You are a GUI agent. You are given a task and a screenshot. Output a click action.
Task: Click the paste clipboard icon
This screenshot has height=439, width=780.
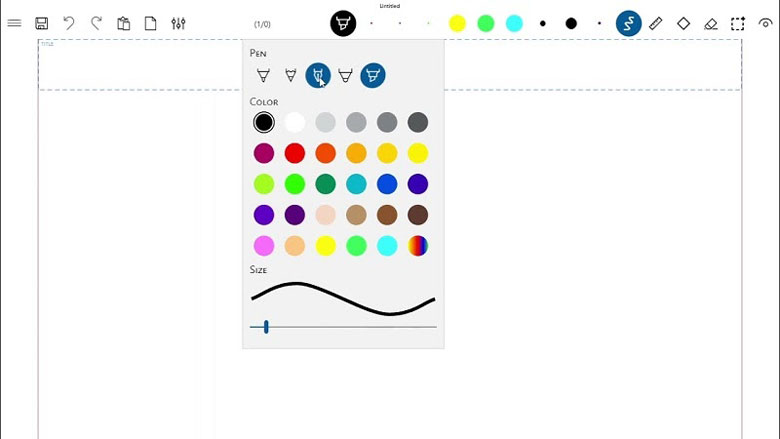point(124,23)
